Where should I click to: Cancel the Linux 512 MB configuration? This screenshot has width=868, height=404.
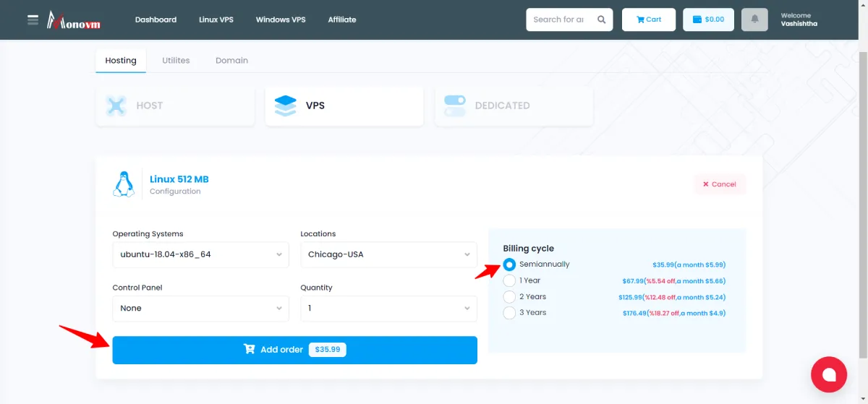pos(720,184)
